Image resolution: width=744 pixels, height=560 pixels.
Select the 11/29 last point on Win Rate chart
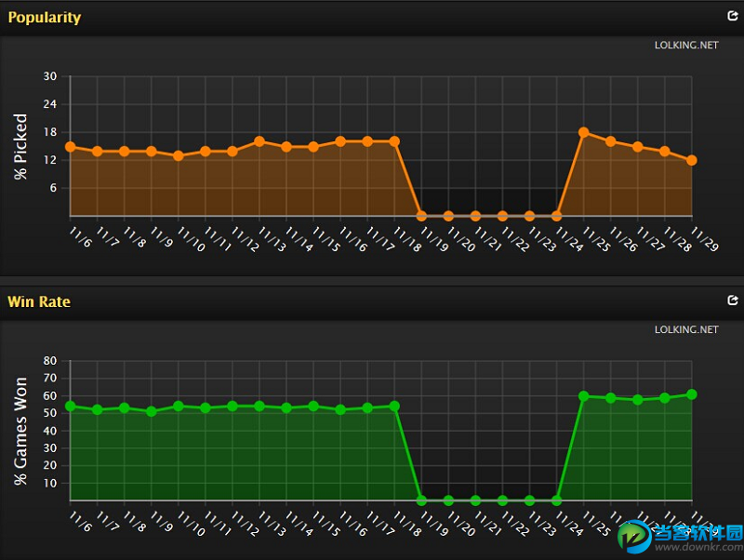click(x=692, y=394)
